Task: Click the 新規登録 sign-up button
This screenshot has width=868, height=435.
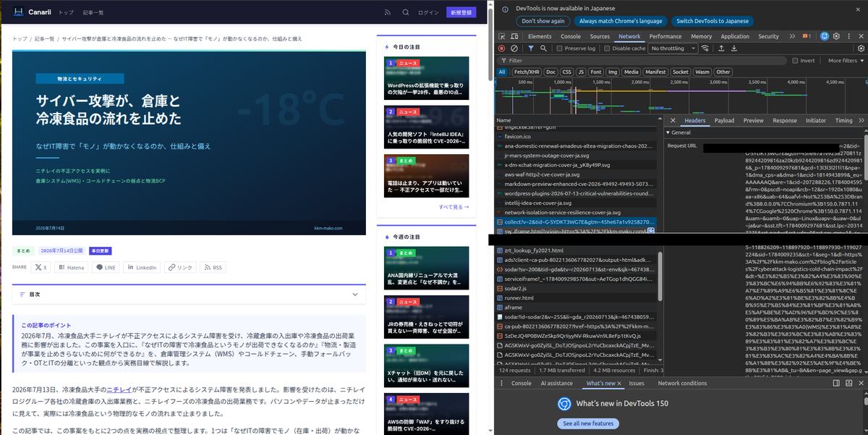Action: [x=461, y=12]
